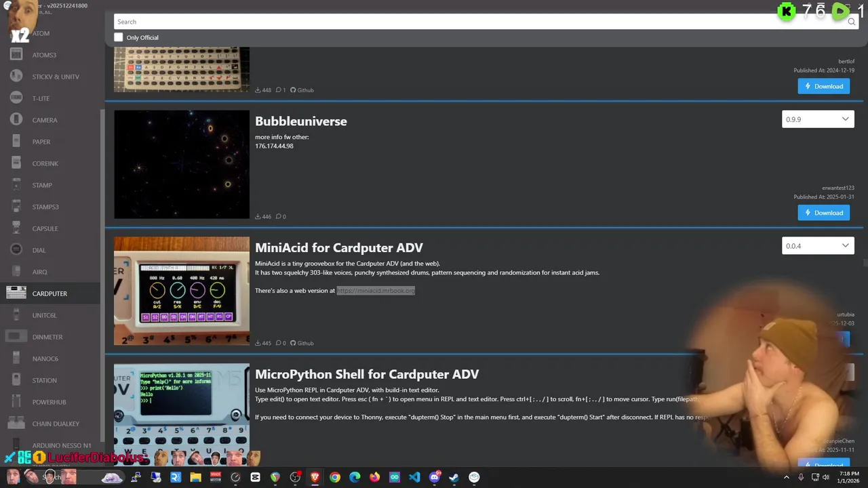Open the taskbar clock 7:18 PM

click(x=849, y=477)
